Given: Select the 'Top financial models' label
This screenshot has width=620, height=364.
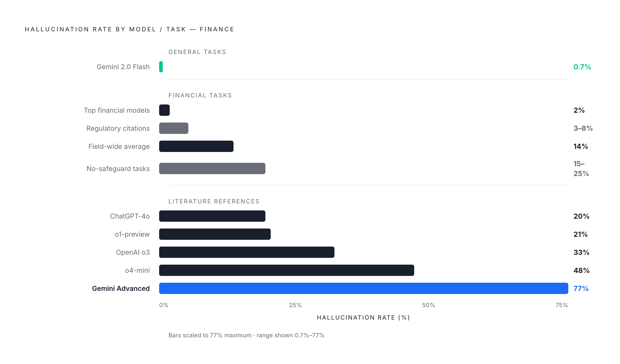Looking at the screenshot, I should click(x=117, y=110).
